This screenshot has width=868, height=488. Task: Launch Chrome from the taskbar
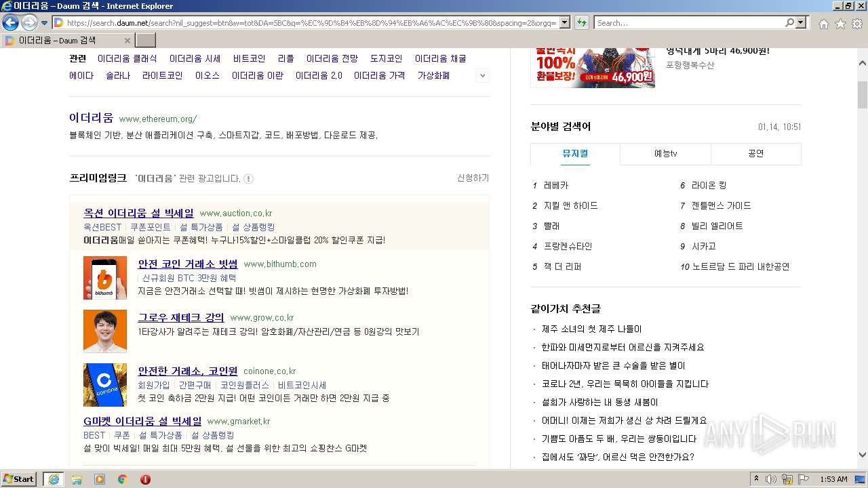click(x=123, y=479)
